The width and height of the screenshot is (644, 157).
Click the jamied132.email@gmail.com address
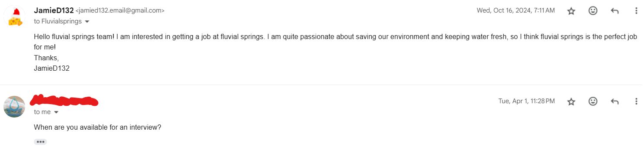click(120, 10)
